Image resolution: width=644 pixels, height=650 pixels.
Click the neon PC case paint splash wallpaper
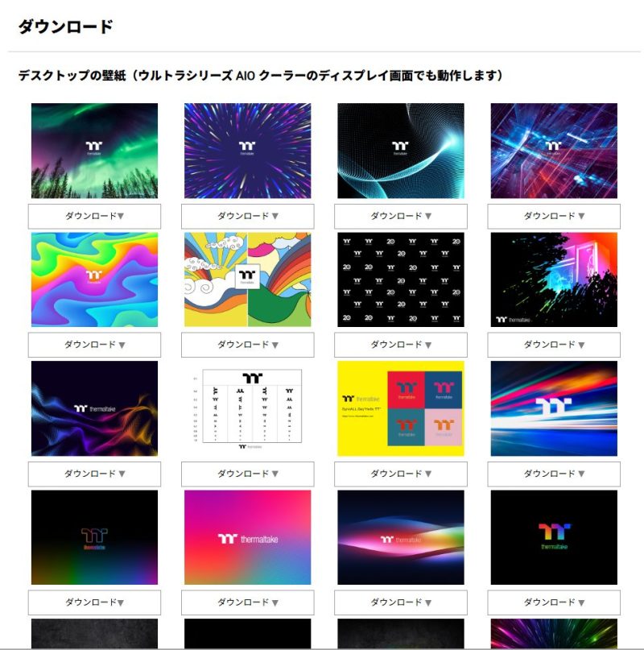click(554, 279)
